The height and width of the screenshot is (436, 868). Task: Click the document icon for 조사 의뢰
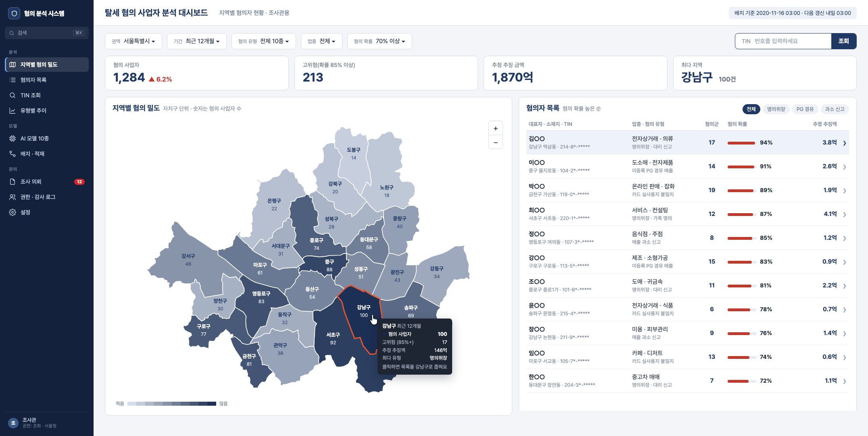click(x=13, y=182)
